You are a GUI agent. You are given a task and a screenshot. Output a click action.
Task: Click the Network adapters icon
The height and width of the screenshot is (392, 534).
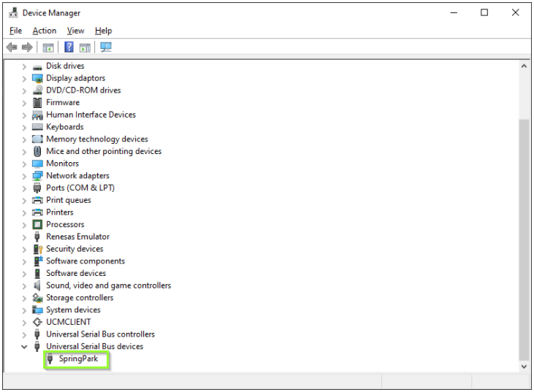pos(37,176)
